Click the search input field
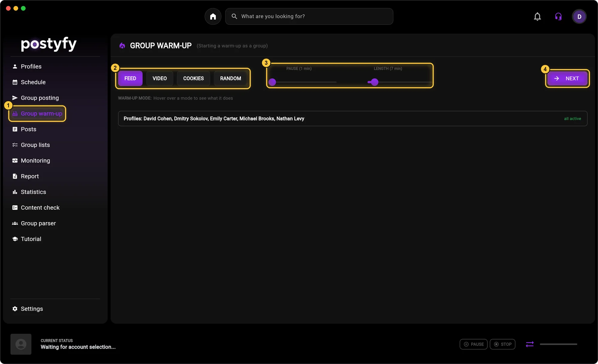 tap(309, 16)
